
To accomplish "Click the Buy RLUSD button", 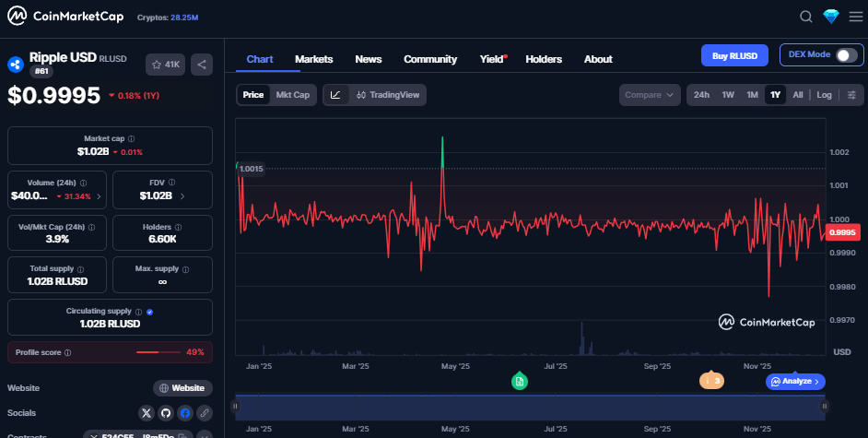I will point(734,55).
